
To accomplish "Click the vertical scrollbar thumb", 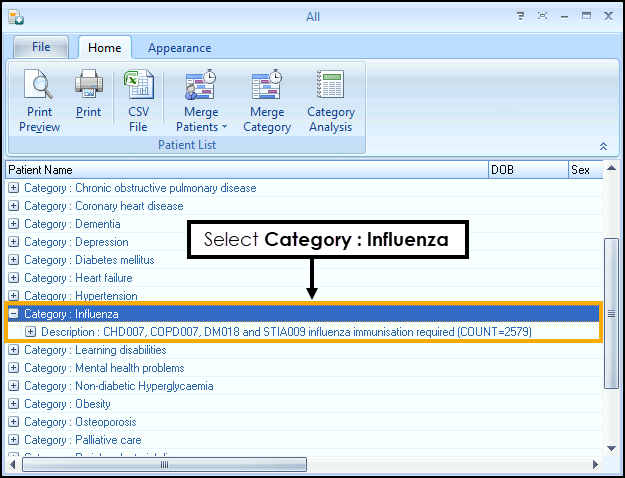I will point(611,313).
